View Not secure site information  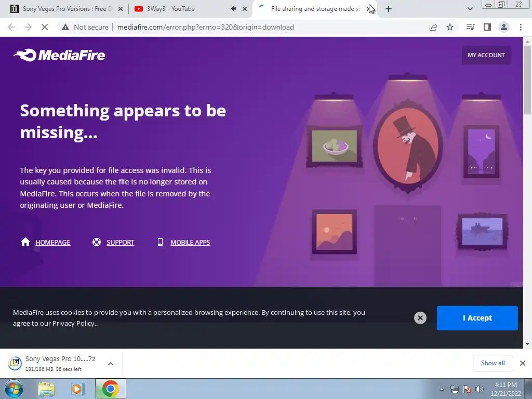(x=85, y=27)
